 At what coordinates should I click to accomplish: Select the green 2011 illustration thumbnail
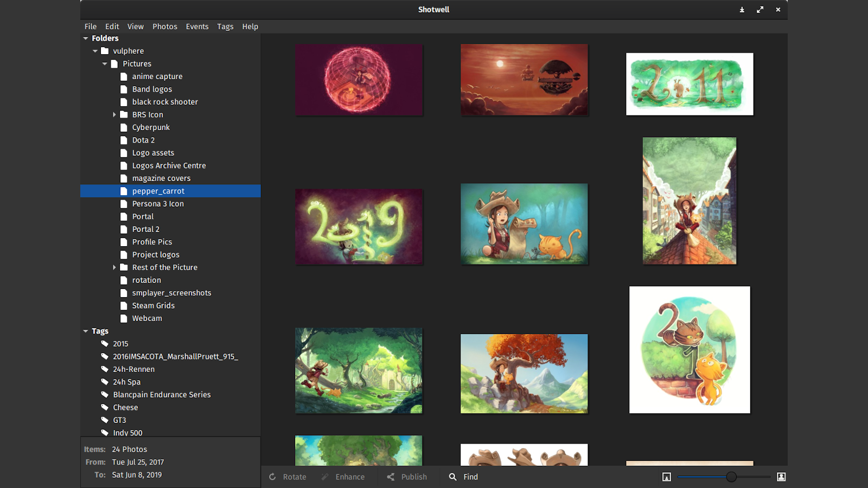tap(690, 84)
